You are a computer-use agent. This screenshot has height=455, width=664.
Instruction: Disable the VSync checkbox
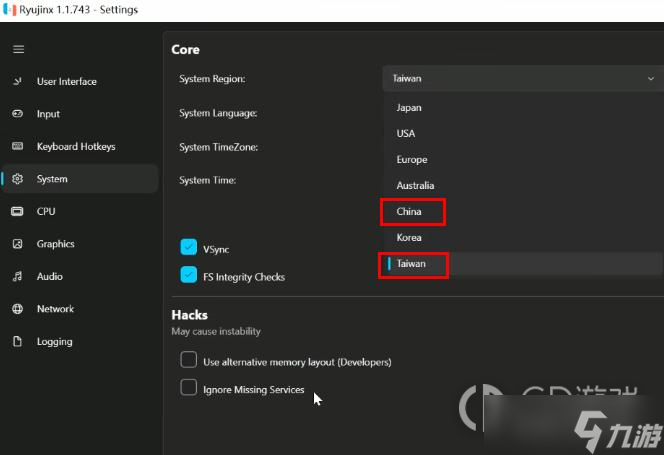pos(188,247)
